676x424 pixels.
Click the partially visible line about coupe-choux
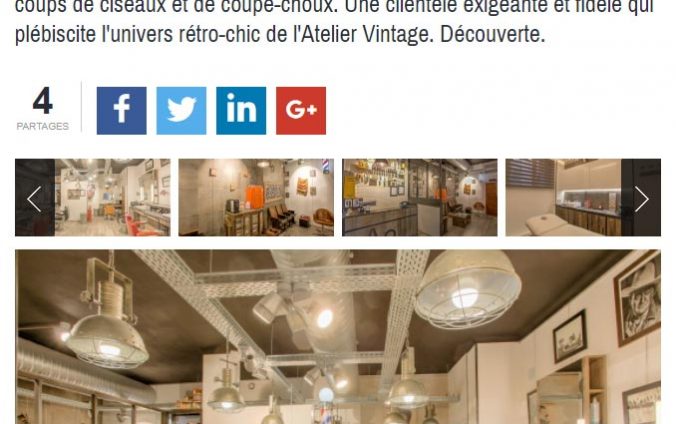click(335, 7)
